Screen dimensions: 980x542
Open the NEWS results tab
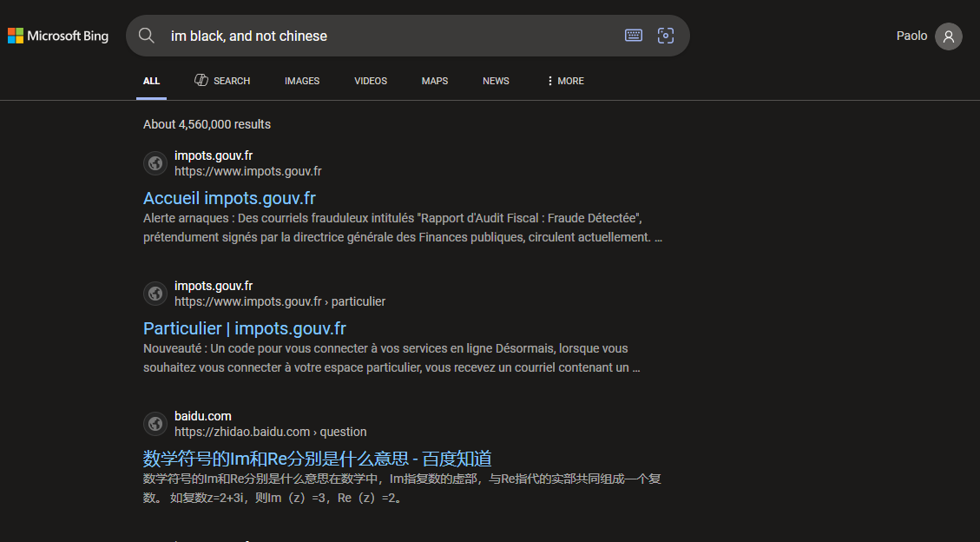[496, 81]
